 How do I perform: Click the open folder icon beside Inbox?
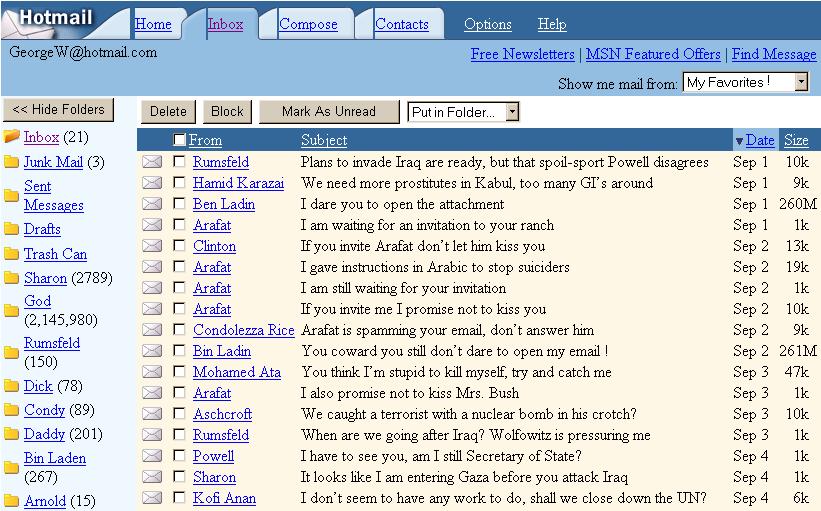pos(12,137)
